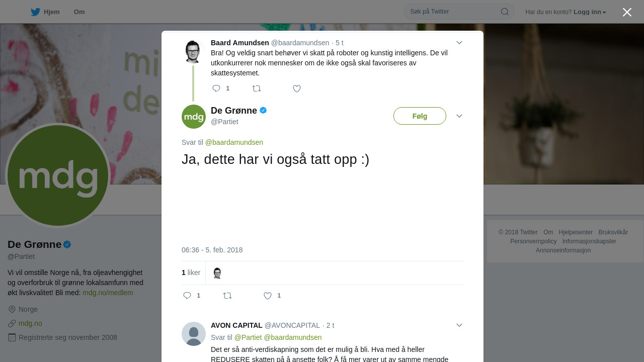
Task: Expand options chevron on AVON CAPITAL tweet
Action: [x=459, y=325]
